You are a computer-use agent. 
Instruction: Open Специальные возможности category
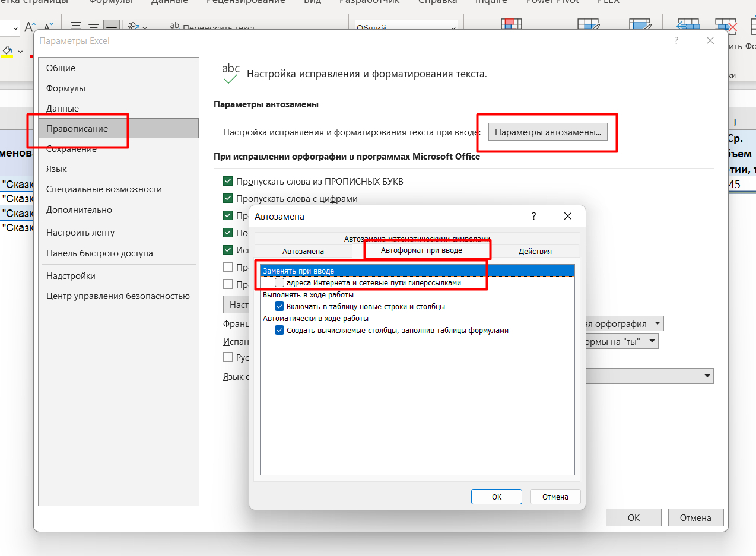(x=119, y=189)
